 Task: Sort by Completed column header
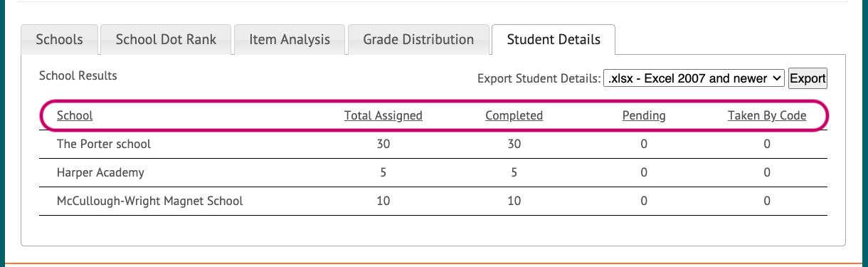514,115
